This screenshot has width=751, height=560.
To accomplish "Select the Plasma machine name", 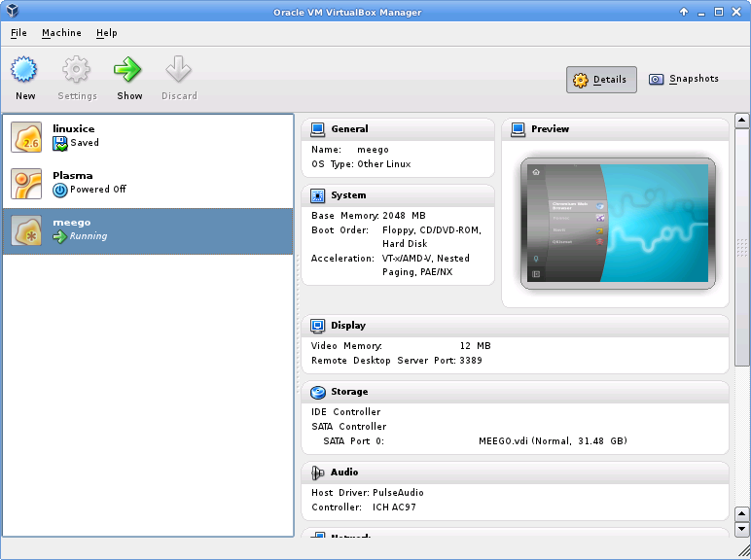I will point(73,176).
